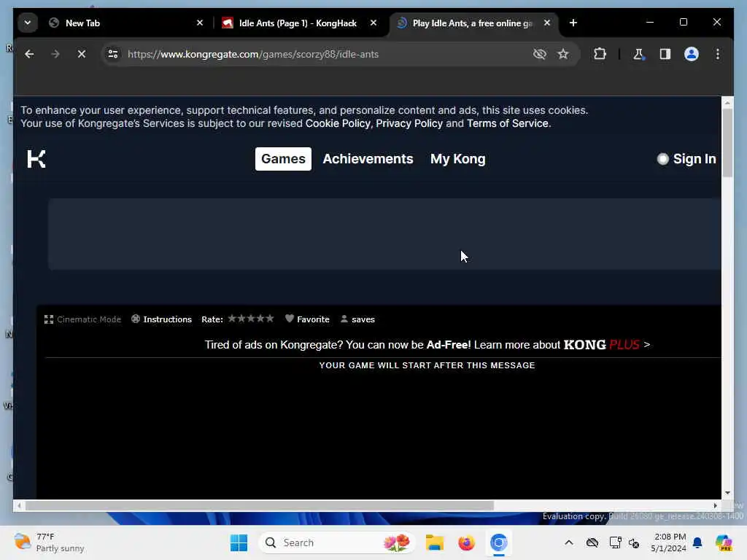Click the vertical scrollbar thumb
747x560 pixels.
(x=727, y=143)
